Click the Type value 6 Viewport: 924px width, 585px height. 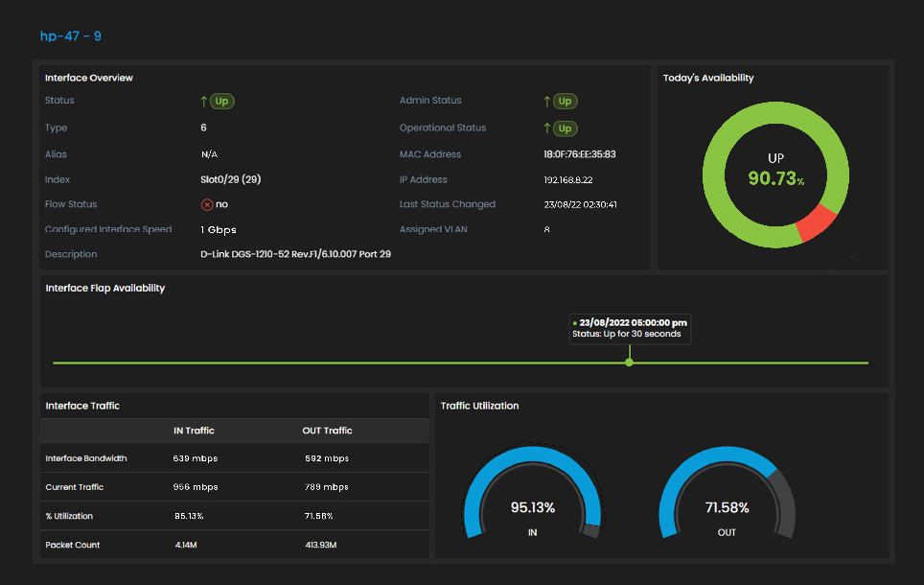[x=203, y=128]
